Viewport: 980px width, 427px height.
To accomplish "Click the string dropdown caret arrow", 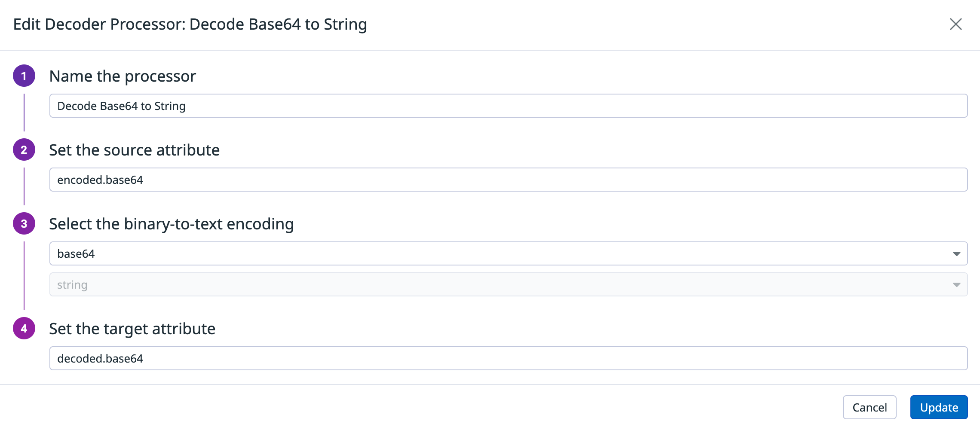I will pyautogui.click(x=956, y=285).
